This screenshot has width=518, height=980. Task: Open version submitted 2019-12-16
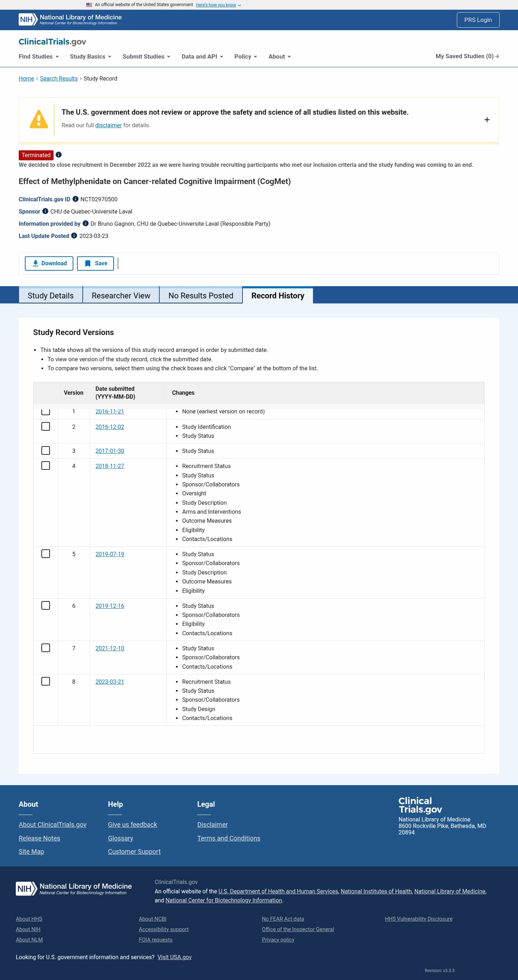110,606
